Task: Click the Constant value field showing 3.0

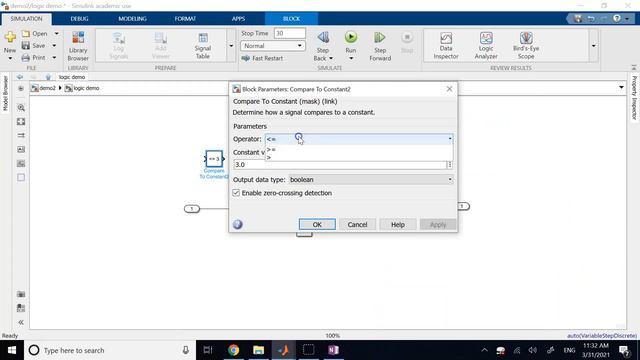Action: click(x=340, y=164)
